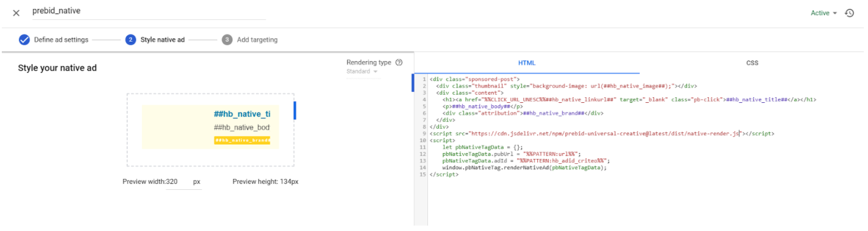This screenshot has width=868, height=231.
Task: Click the ##hb_native_bod body text in preview
Action: (241, 128)
